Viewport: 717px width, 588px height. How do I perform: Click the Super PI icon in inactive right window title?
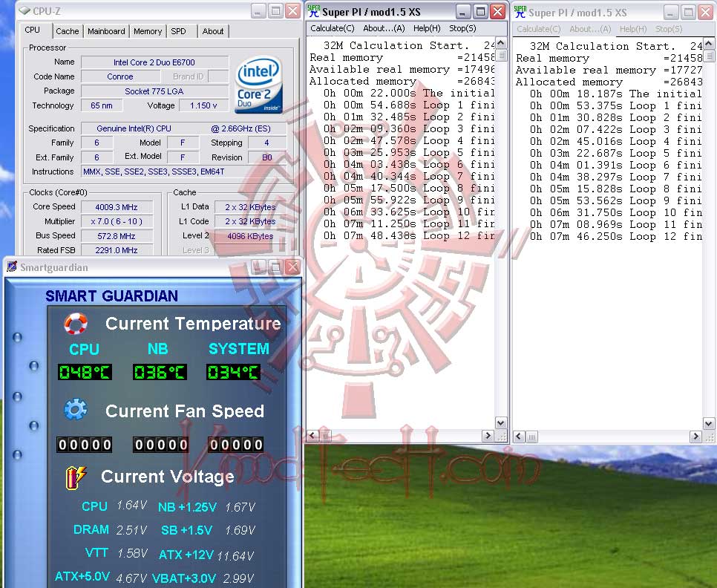coord(520,11)
